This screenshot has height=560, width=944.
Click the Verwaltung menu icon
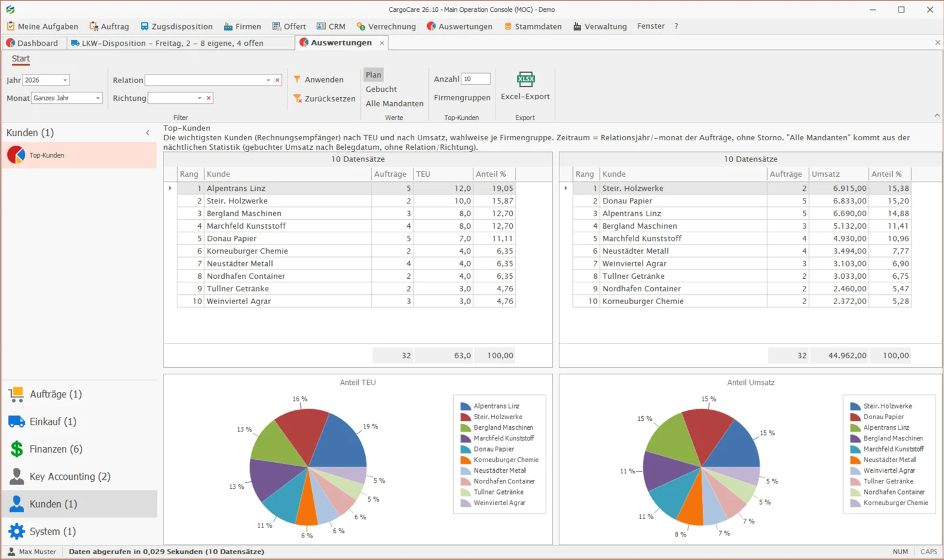pyautogui.click(x=578, y=27)
